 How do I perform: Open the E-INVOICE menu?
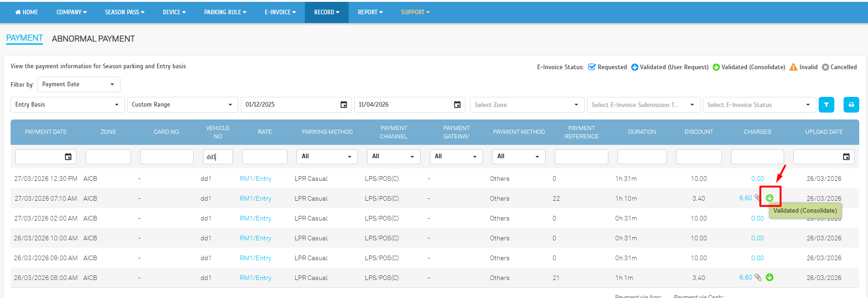click(280, 12)
